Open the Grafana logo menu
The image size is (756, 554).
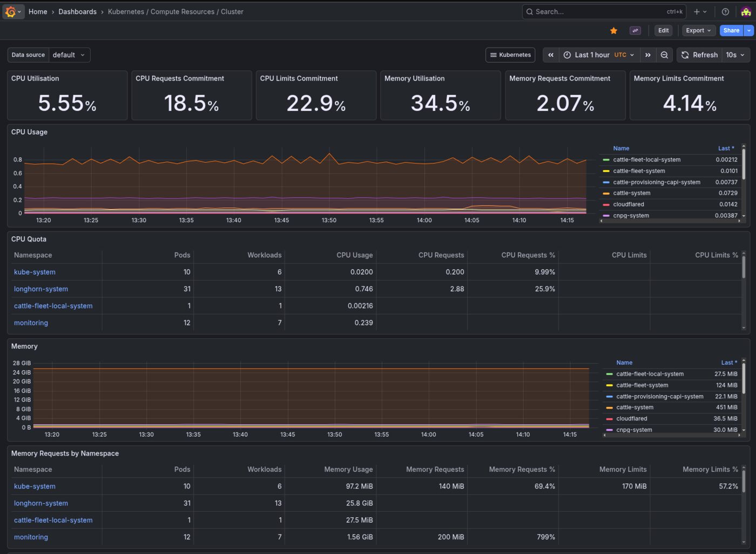(x=13, y=11)
